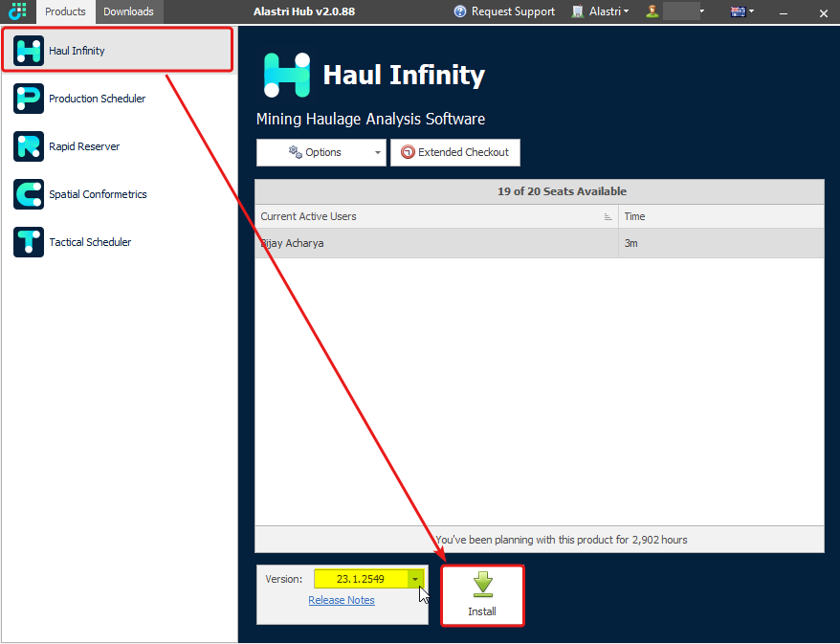Screen dimensions: 840x644
Task: Click the Extended Checkout button
Action: [455, 153]
